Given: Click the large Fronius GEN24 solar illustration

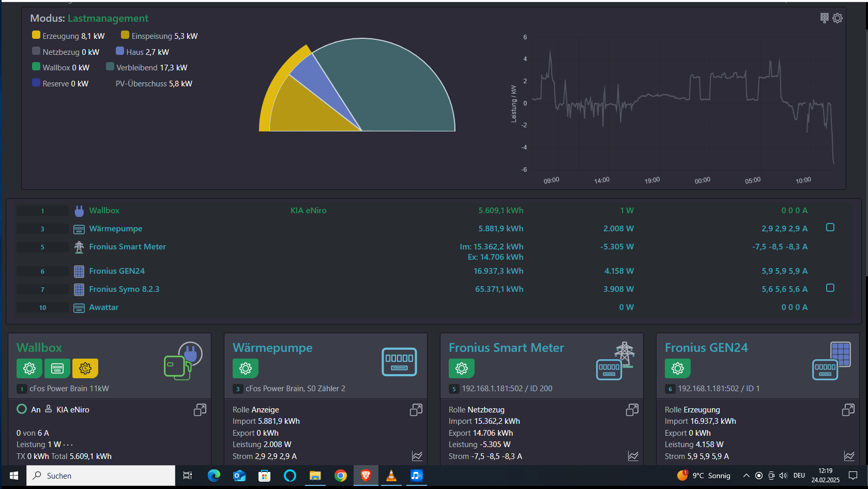Looking at the screenshot, I should pos(831,361).
